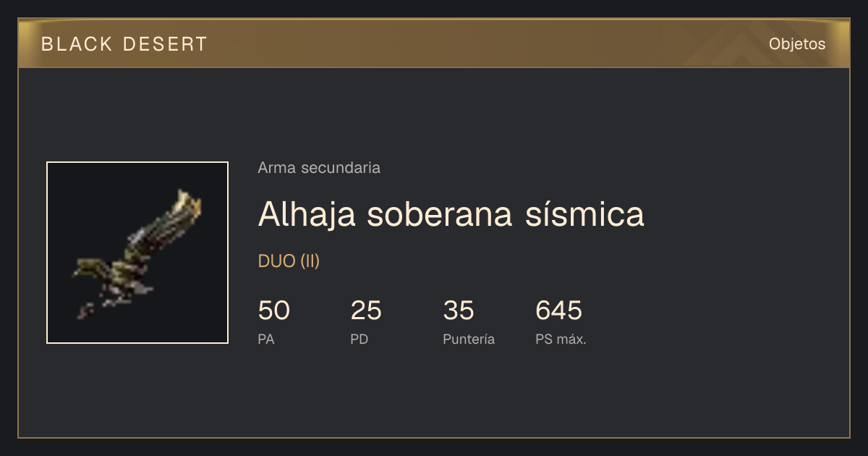
Task: Click the PA stat label
Action: [266, 339]
